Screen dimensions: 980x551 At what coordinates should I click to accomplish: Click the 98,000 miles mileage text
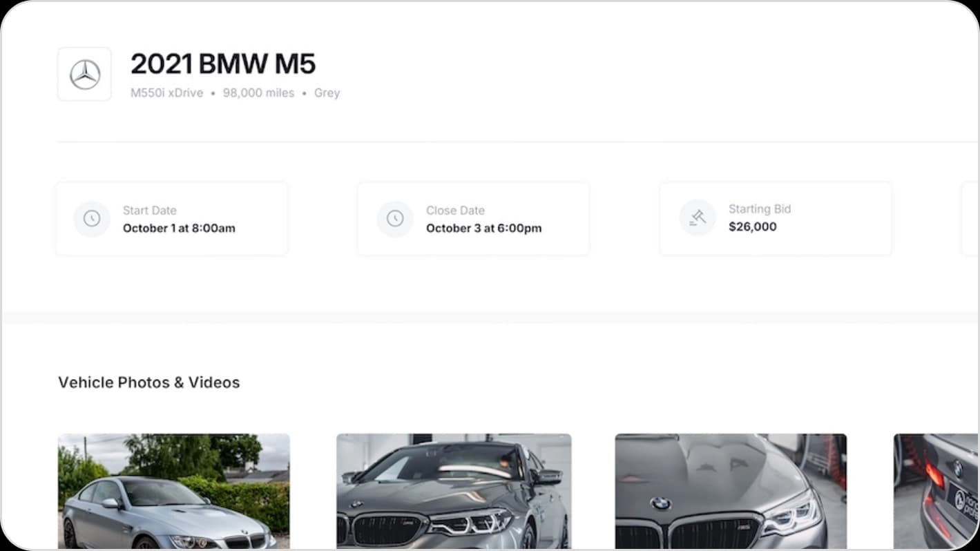pyautogui.click(x=258, y=93)
